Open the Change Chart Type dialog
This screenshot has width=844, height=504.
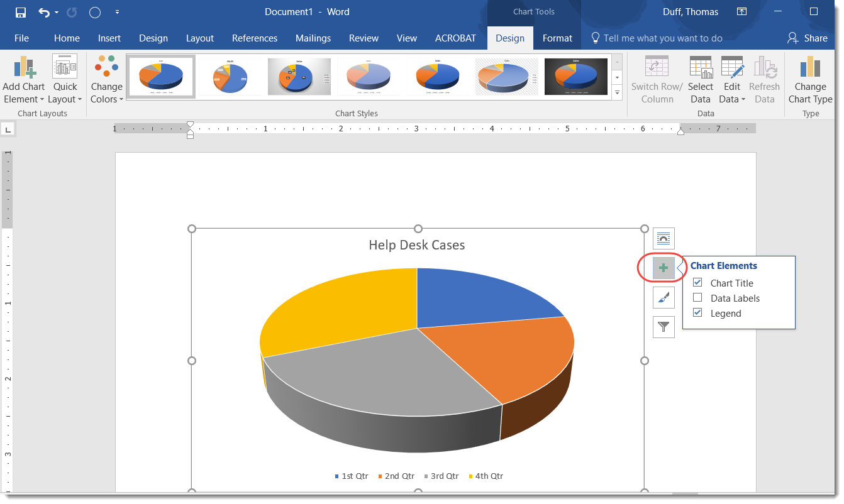pos(810,79)
